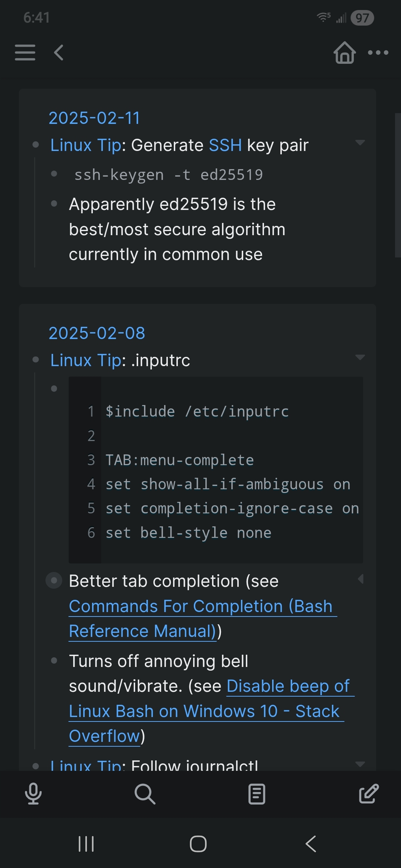Go to Home via house icon
Screen dimensions: 401x868
pos(345,53)
